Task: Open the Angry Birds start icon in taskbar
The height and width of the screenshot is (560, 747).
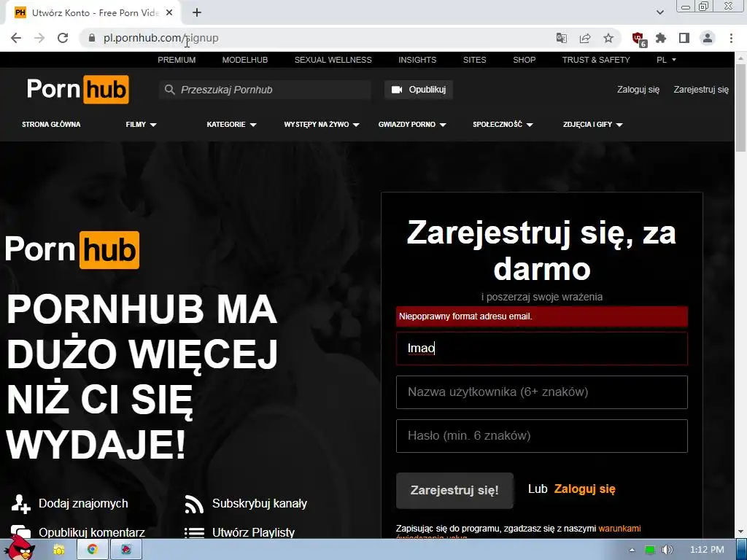Action: click(20, 548)
